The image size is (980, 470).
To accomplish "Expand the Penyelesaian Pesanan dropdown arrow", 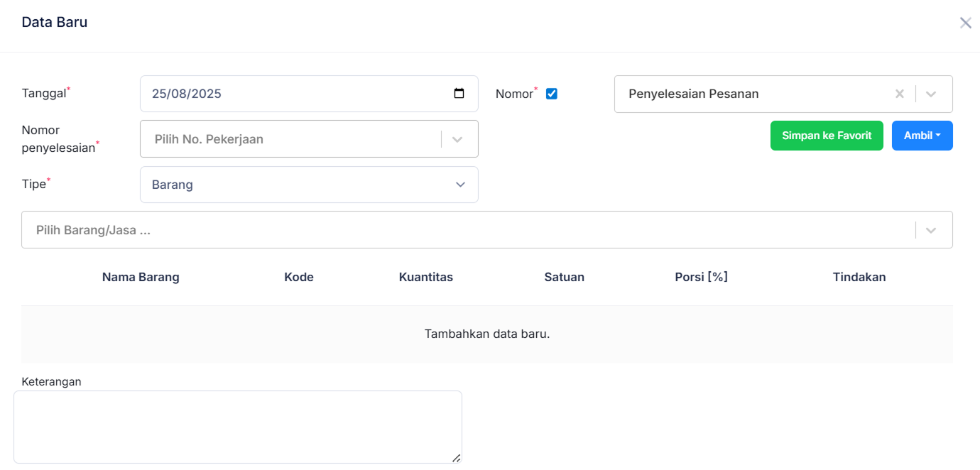I will tap(931, 94).
